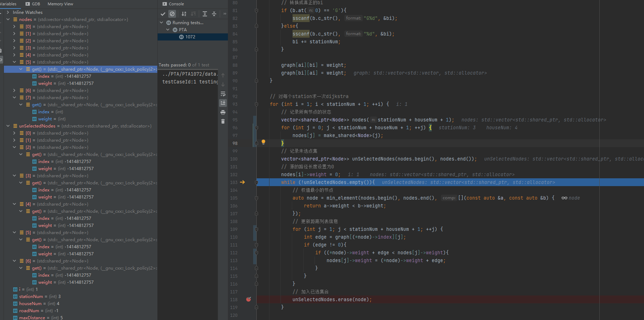Place cursor on 'graph[ai][bi] = weight;' line
Screen dimensions: 644x320
[x=313, y=65]
